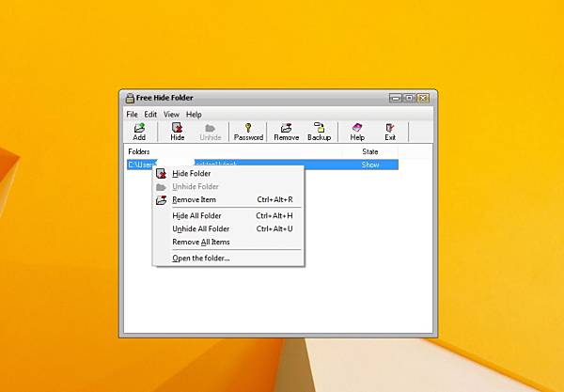The image size is (564, 392).
Task: Minimize the Free Hide Folder window
Action: [396, 98]
